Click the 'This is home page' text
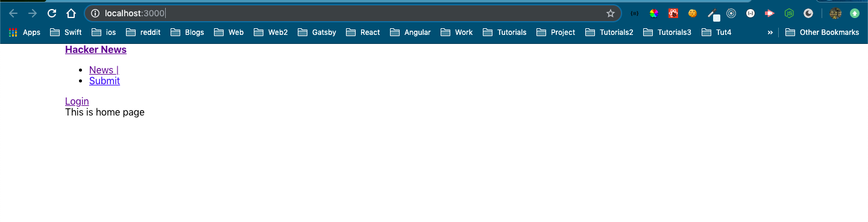 pyautogui.click(x=105, y=112)
